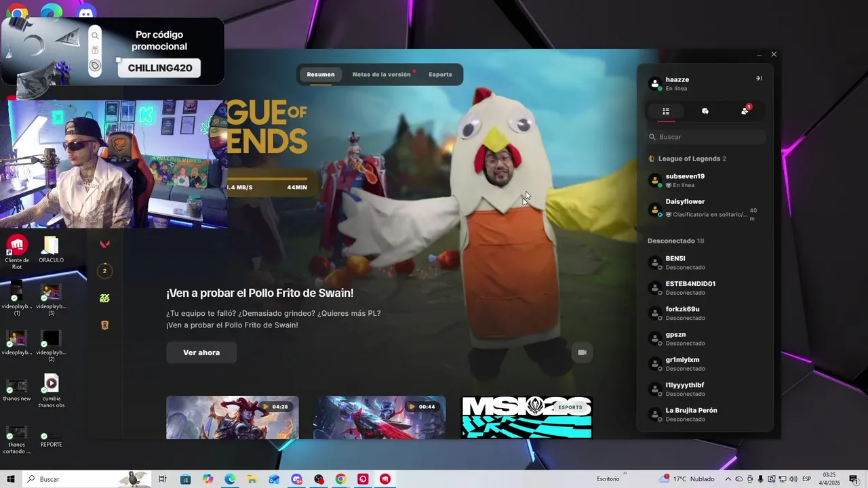The image size is (868, 488).
Task: Click the video camera icon on banner
Action: (x=582, y=352)
